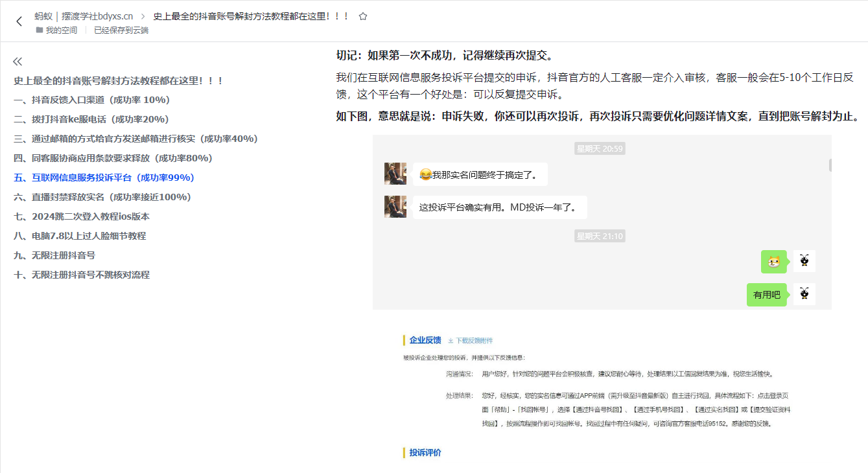Click the 企业反馈 heading
Image resolution: width=868 pixels, height=473 pixels.
425,340
